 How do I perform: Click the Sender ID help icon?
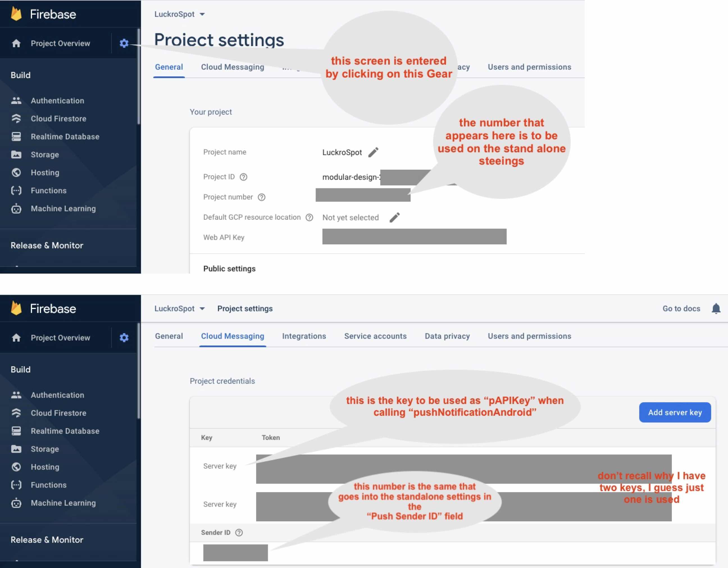(x=239, y=532)
